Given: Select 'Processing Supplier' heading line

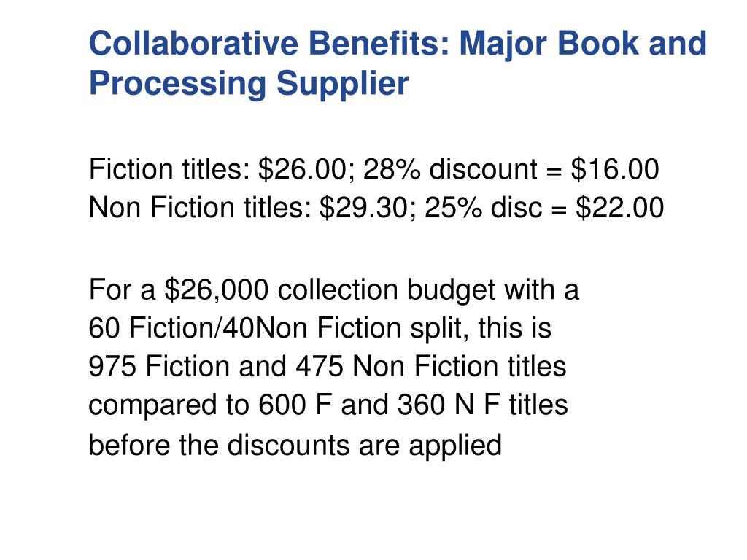Looking at the screenshot, I should coord(249,83).
